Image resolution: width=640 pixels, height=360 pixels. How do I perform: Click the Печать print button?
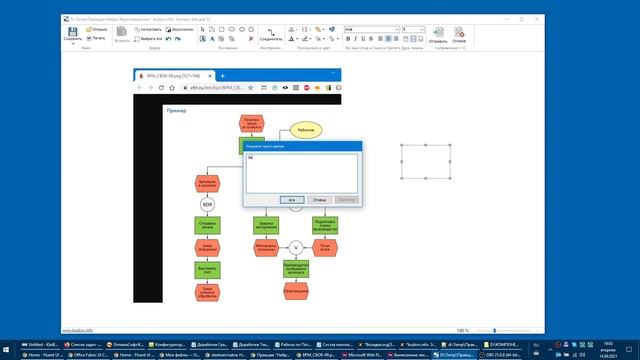click(x=96, y=38)
